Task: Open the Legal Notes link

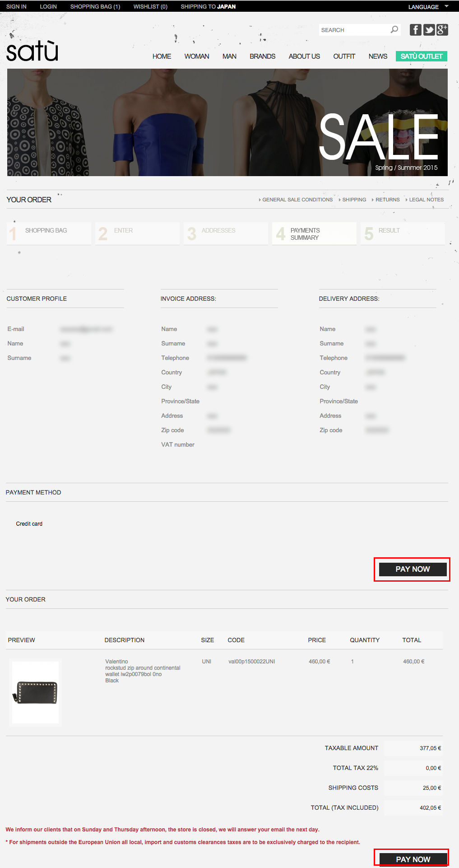Action: coord(426,200)
